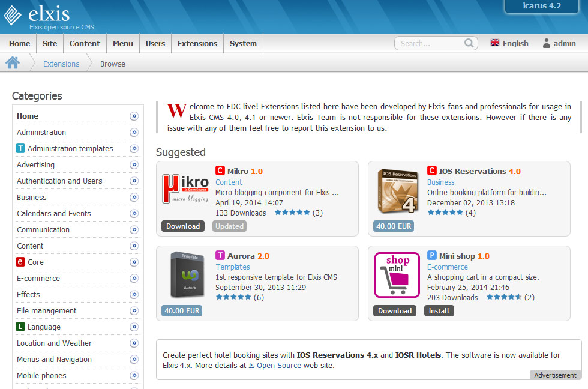Download the Mikro extension
The image size is (588, 389).
tap(183, 226)
